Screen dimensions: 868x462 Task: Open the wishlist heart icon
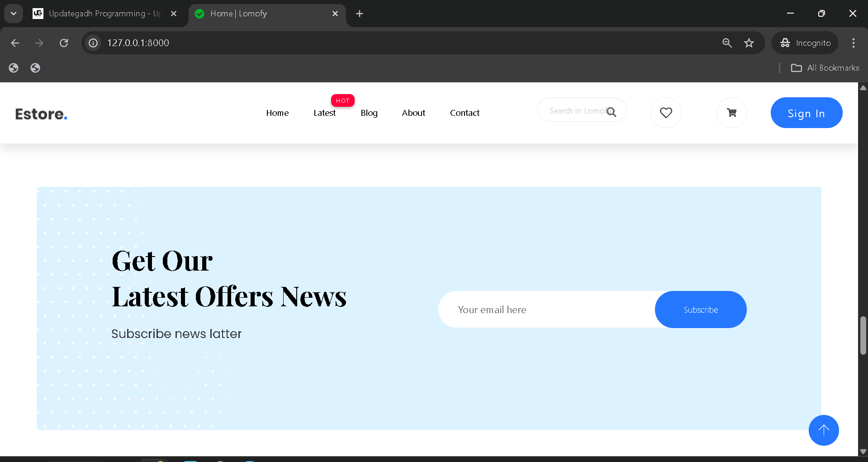(x=665, y=113)
